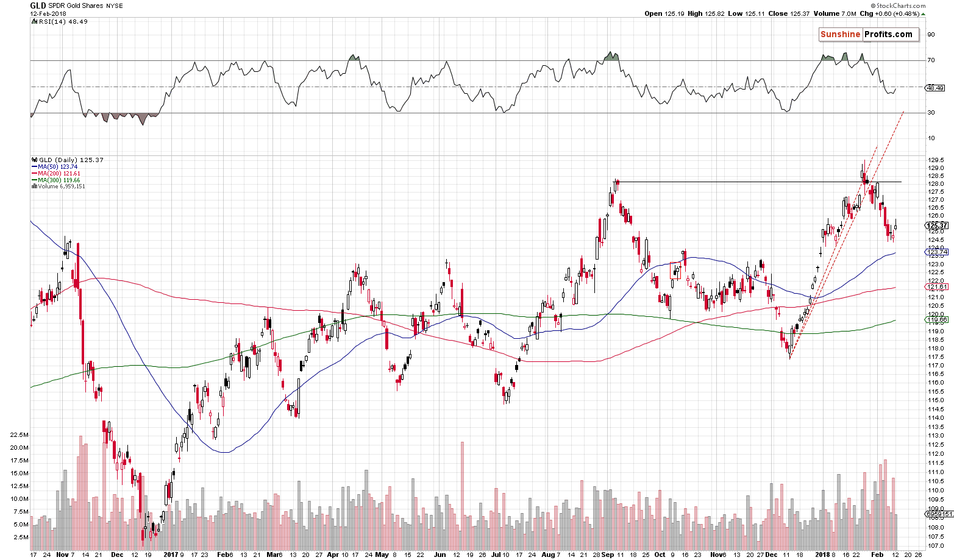The width and height of the screenshot is (954, 560).
Task: Click the 118.0 price axis label
Action: pos(934,349)
